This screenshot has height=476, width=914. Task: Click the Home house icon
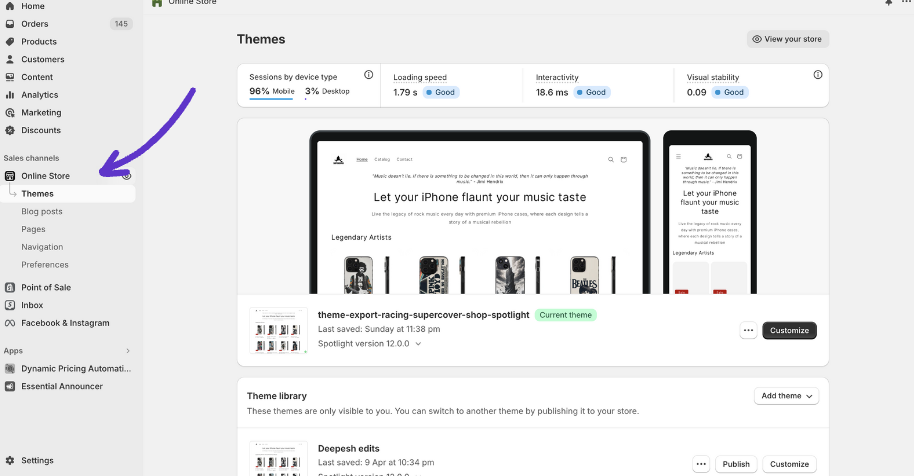pos(10,5)
